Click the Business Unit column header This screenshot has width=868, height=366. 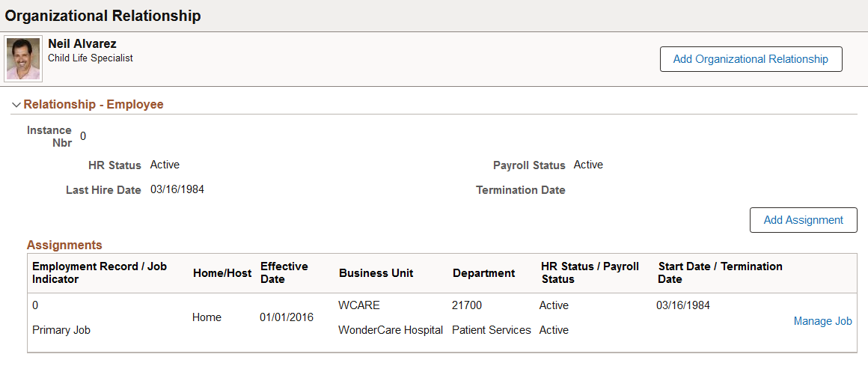tap(376, 273)
